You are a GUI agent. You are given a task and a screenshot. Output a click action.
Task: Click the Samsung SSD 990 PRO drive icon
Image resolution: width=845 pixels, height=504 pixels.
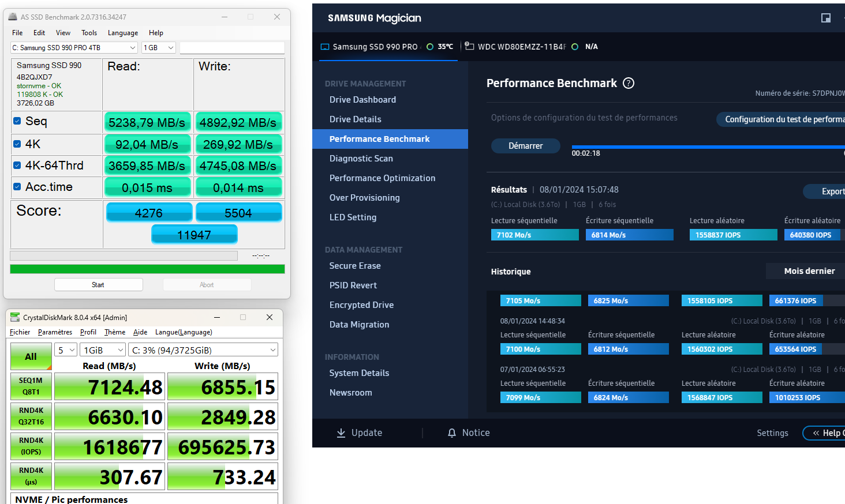[325, 47]
